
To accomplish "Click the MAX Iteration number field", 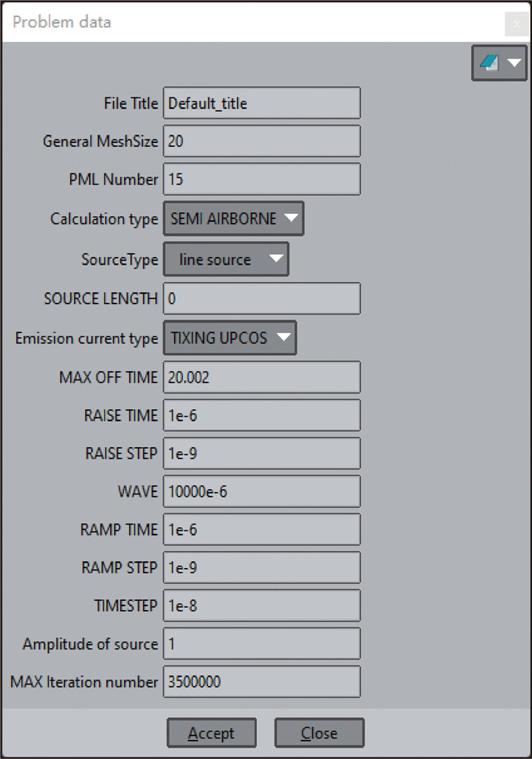I will pos(261,681).
